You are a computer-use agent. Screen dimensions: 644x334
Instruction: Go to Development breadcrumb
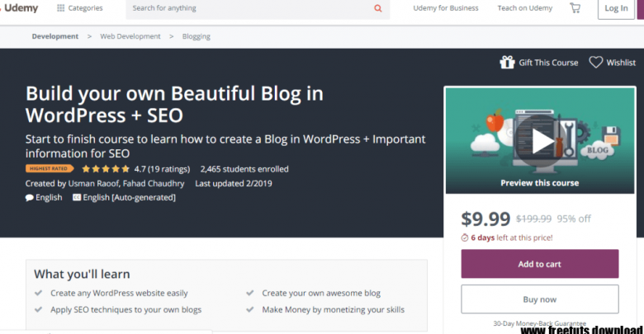tap(55, 36)
